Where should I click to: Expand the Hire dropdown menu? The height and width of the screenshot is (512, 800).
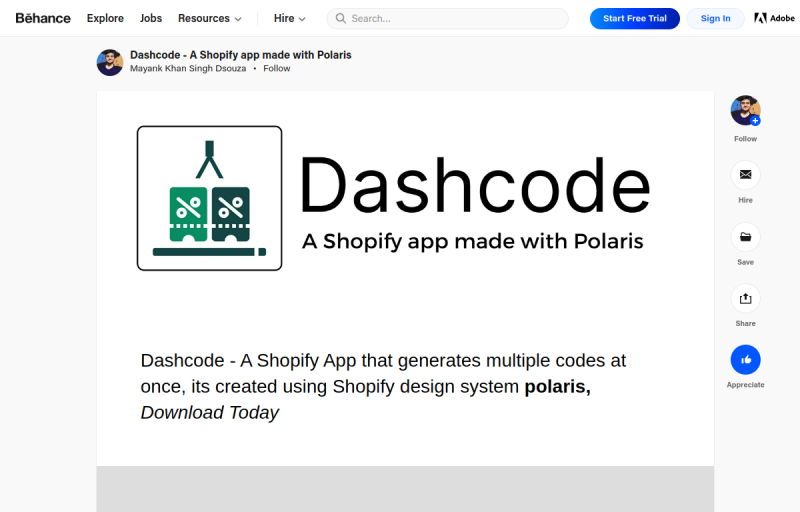point(289,18)
